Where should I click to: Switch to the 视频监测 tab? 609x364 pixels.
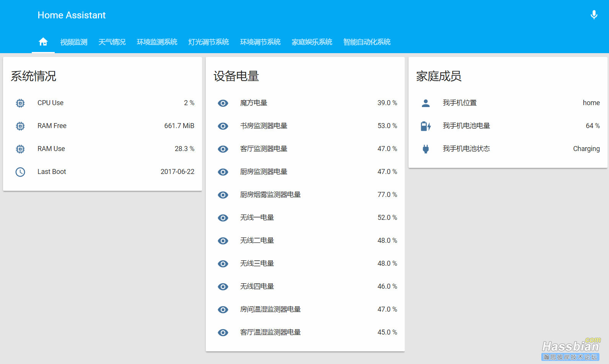[74, 42]
